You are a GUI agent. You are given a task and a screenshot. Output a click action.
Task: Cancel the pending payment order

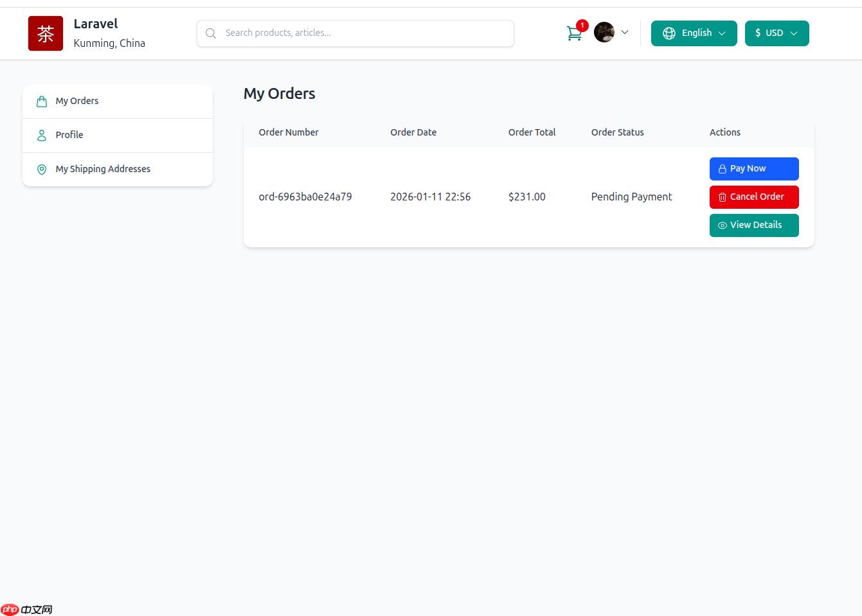pyautogui.click(x=754, y=197)
